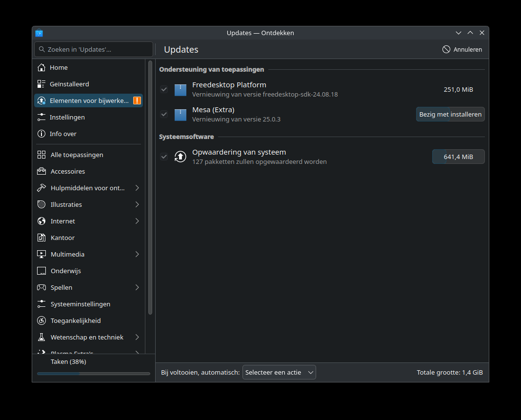Click the Kantoor document icon

pyautogui.click(x=41, y=238)
